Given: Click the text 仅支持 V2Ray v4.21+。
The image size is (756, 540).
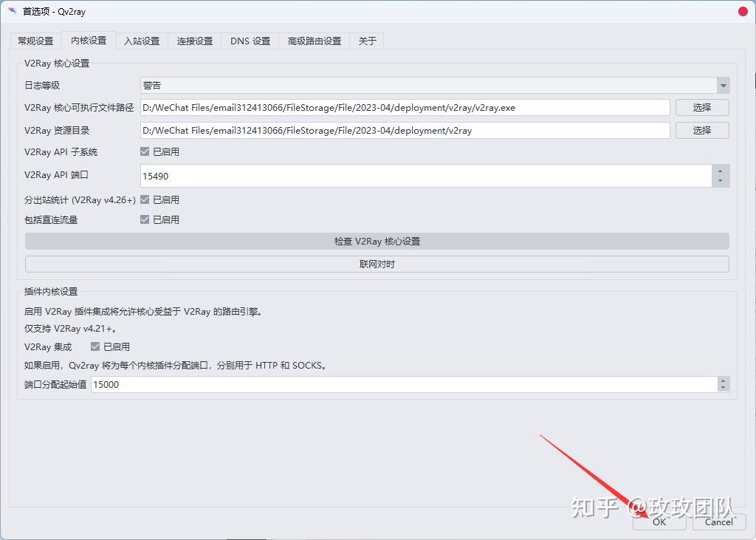Looking at the screenshot, I should [70, 329].
